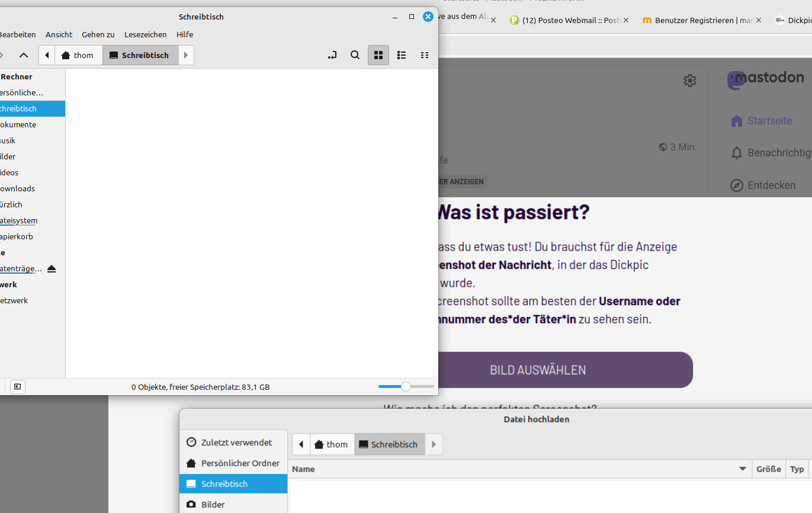
Task: Go to Mastodon Startseite
Action: (x=762, y=121)
